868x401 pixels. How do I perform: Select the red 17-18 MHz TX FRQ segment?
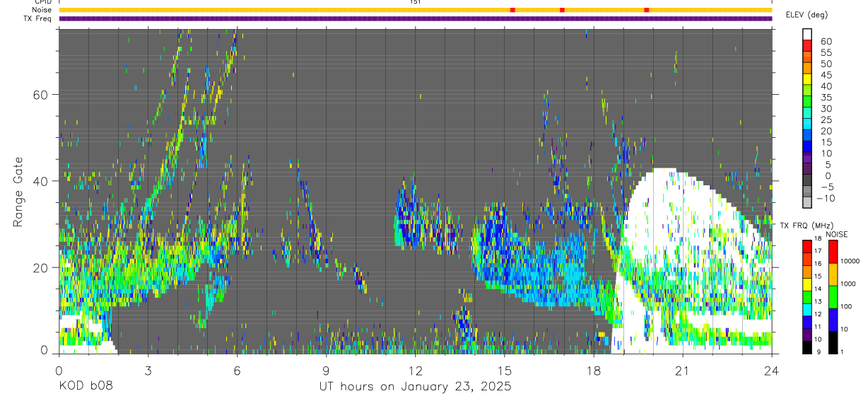(807, 246)
